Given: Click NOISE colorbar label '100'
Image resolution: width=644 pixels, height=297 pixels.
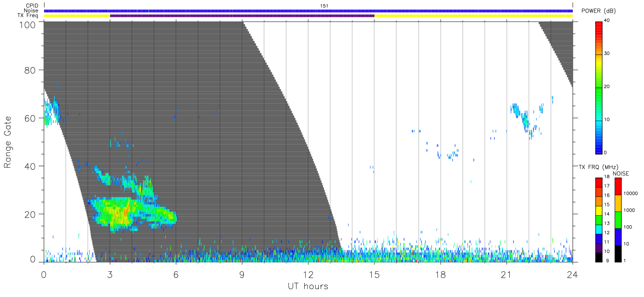Looking at the screenshot, I should (628, 227).
